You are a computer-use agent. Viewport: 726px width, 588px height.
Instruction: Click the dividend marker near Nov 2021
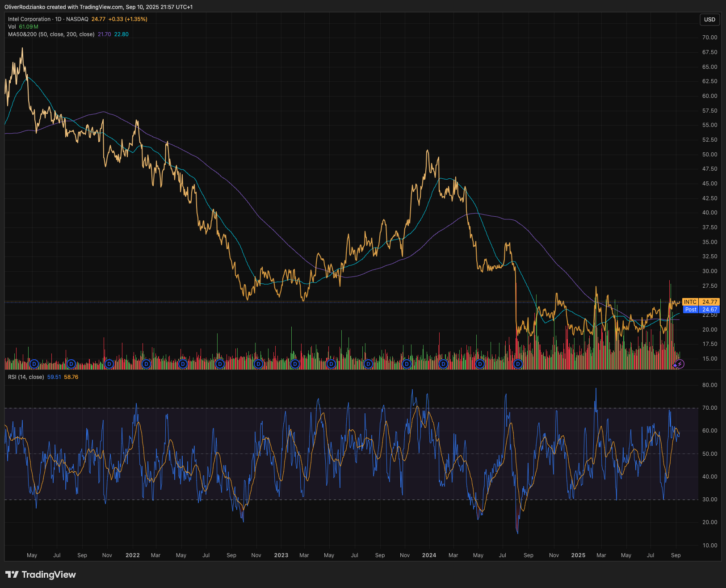click(x=109, y=364)
